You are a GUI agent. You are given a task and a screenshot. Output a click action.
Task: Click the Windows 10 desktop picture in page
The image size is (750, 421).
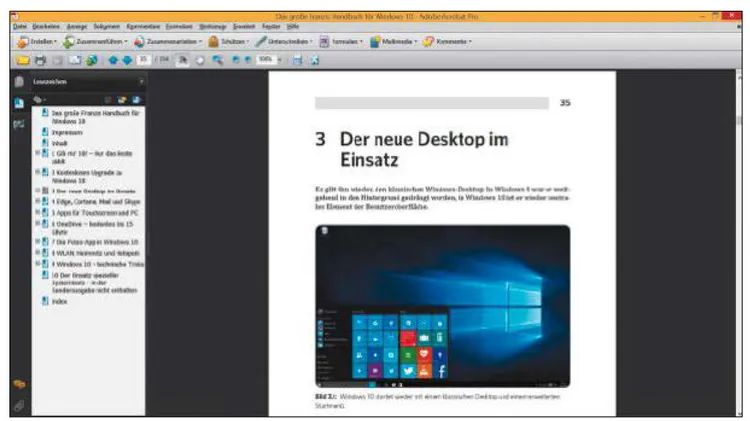[x=442, y=306]
